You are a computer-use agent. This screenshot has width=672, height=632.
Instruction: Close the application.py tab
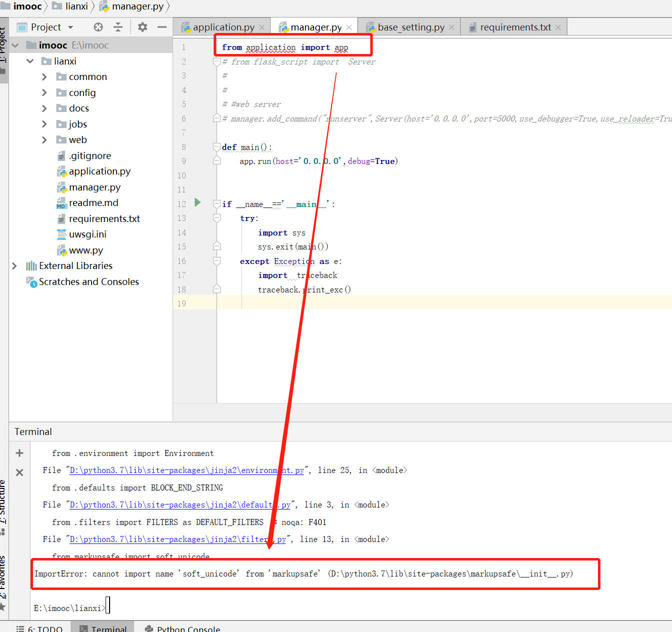click(x=262, y=27)
